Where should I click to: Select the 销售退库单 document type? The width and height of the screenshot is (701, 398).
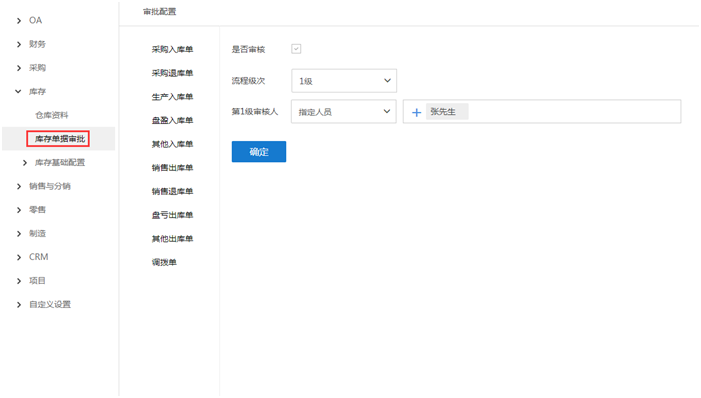[172, 192]
